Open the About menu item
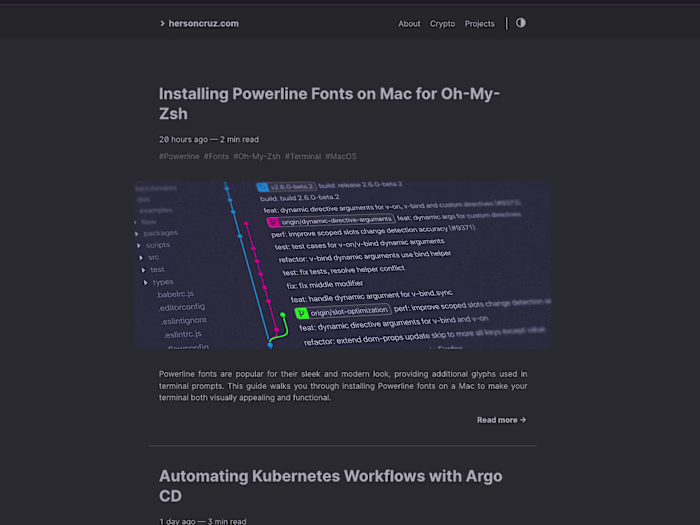 [x=409, y=23]
